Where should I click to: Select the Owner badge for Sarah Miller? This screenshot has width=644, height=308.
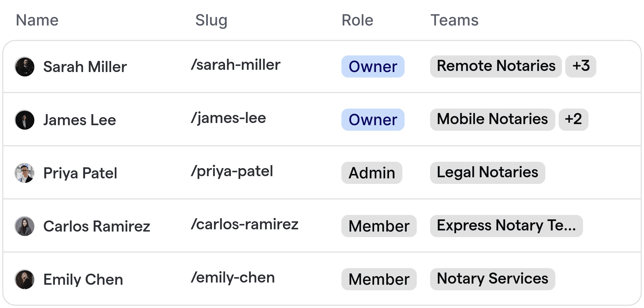[373, 66]
